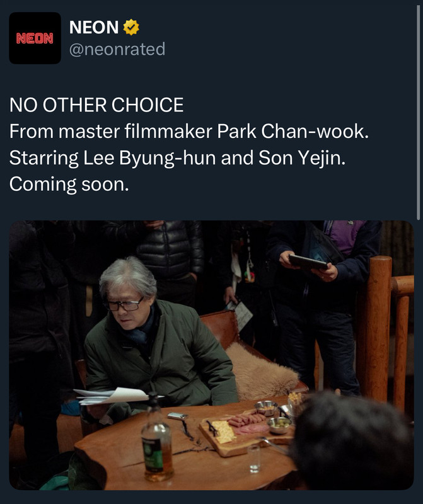The image size is (423, 504).
Task: Click the Son Yejin name in the post
Action: coord(302,158)
